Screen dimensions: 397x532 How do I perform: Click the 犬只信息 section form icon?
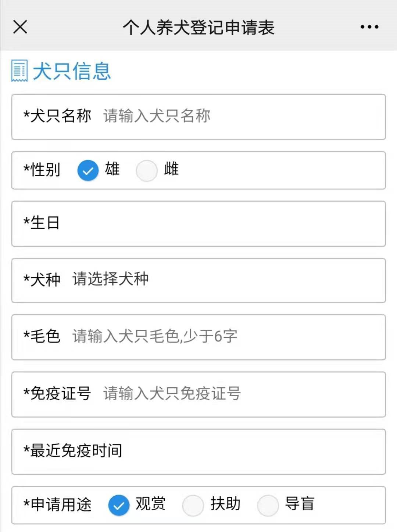pyautogui.click(x=19, y=70)
